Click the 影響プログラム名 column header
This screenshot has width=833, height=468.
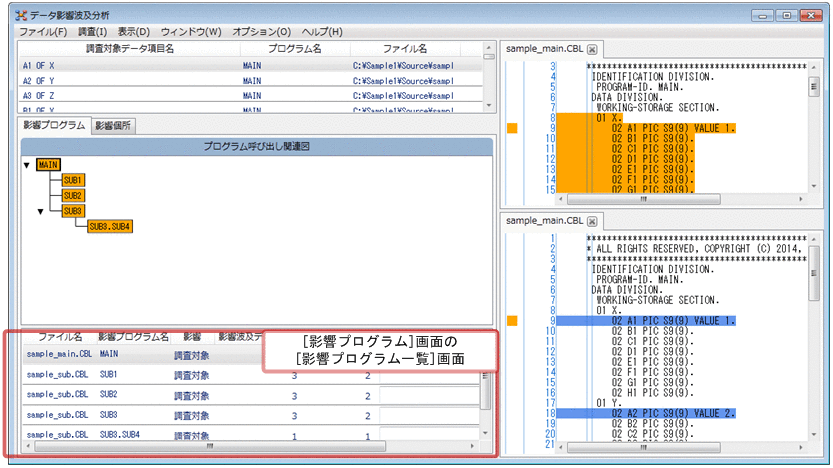tap(133, 337)
